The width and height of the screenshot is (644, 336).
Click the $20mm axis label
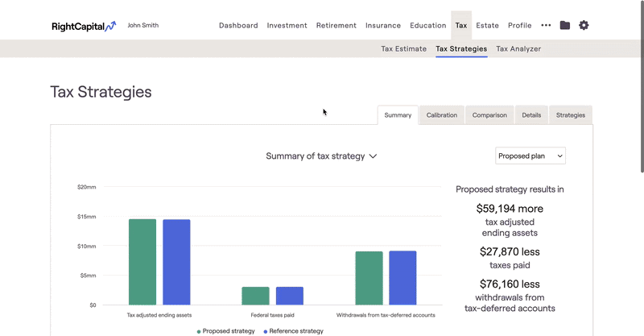(x=87, y=187)
